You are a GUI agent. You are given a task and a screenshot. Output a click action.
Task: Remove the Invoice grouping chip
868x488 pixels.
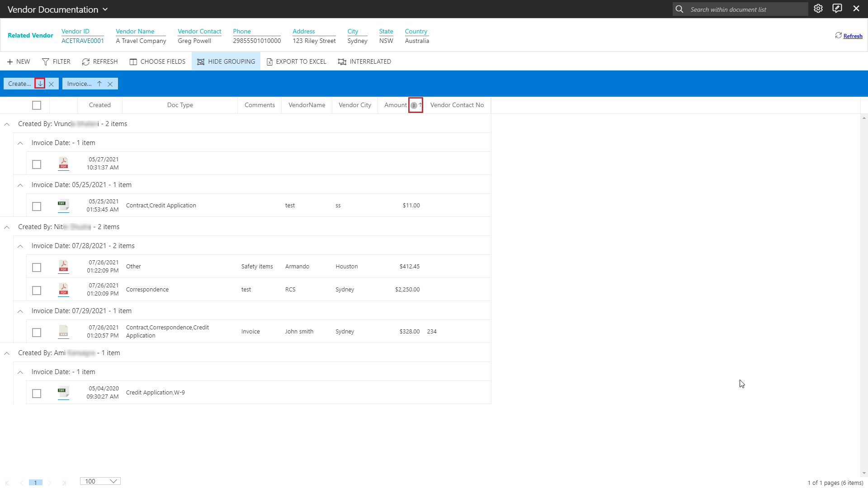tap(110, 84)
